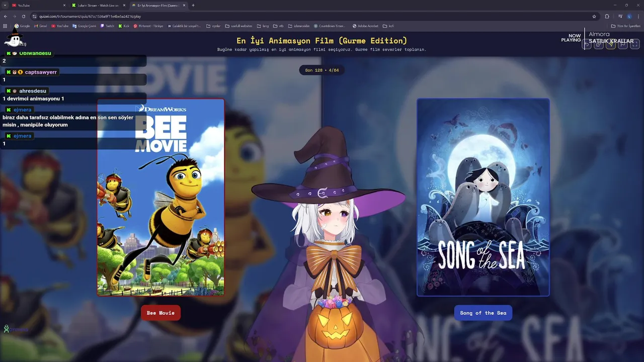This screenshot has width=644, height=362.
Task: Close the YouTube tab
Action: (64, 5)
